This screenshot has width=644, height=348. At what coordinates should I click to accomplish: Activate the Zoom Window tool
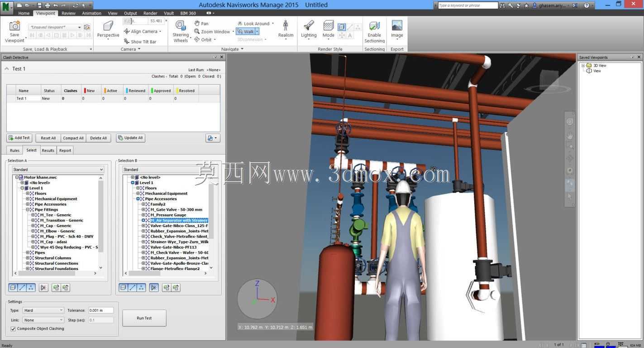click(212, 32)
